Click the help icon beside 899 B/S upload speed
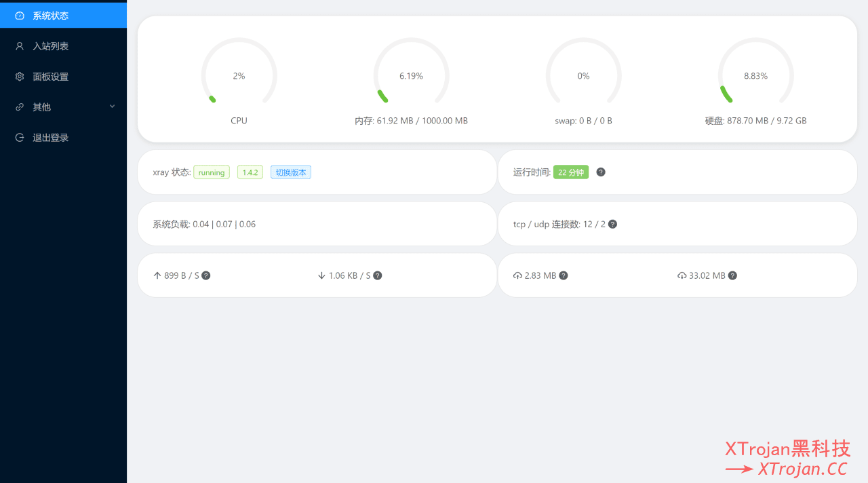Viewport: 868px width, 483px height. tap(205, 275)
